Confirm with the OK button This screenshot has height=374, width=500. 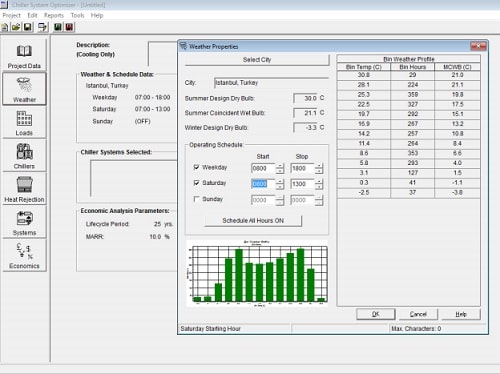376,314
